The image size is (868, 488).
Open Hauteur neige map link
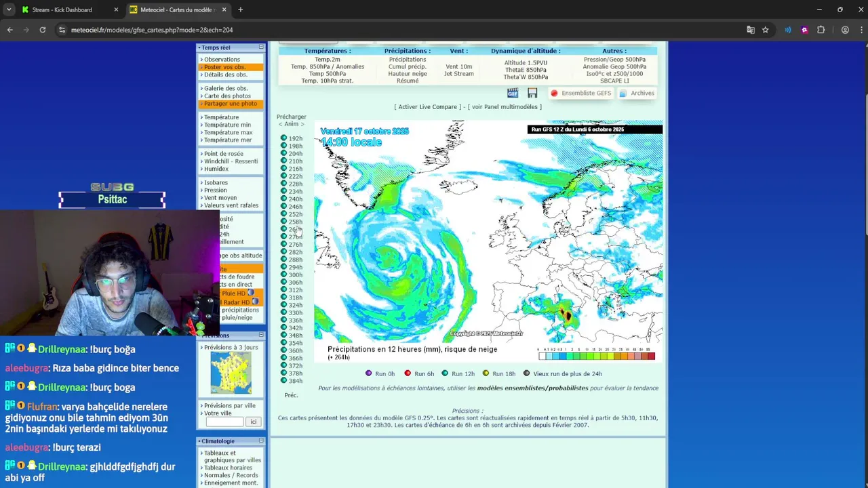click(x=408, y=74)
